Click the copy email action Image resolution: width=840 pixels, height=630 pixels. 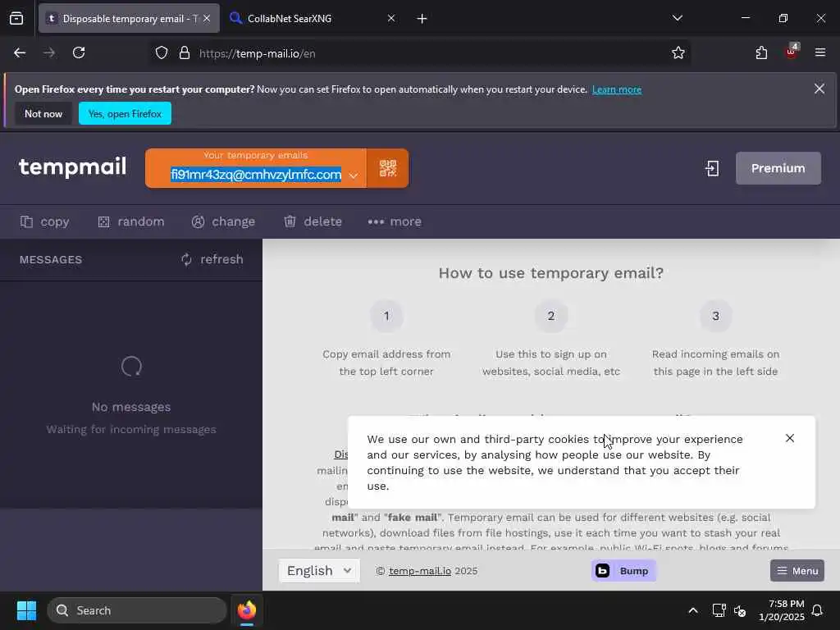45,221
